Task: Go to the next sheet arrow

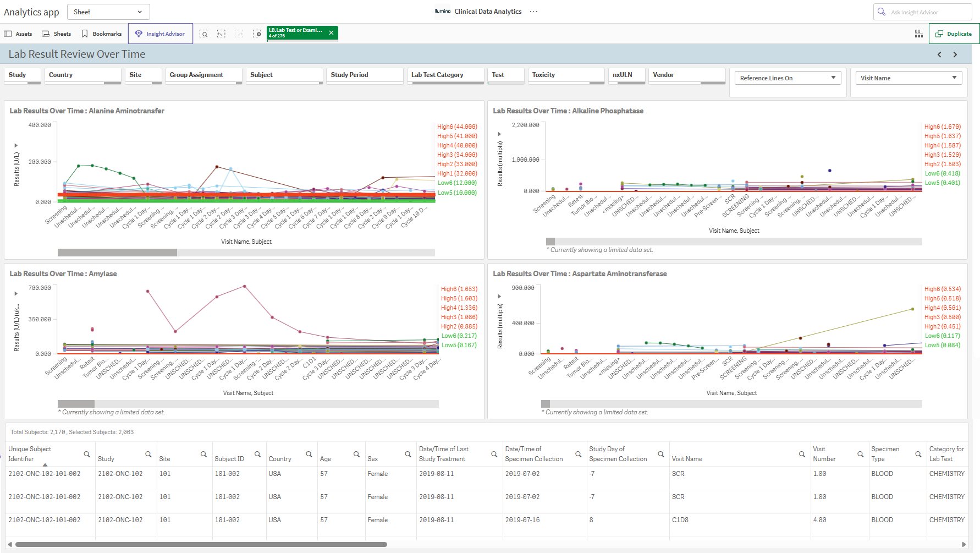Action: pos(955,54)
